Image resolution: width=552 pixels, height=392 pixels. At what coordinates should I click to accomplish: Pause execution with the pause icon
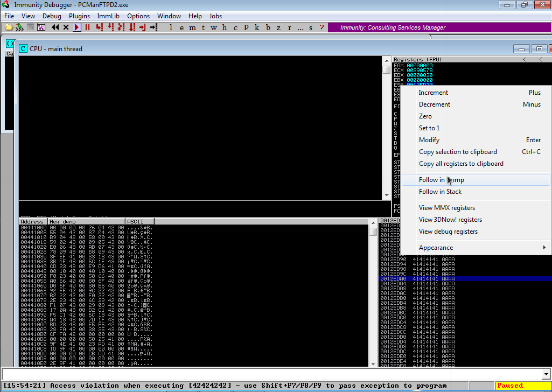click(x=88, y=27)
